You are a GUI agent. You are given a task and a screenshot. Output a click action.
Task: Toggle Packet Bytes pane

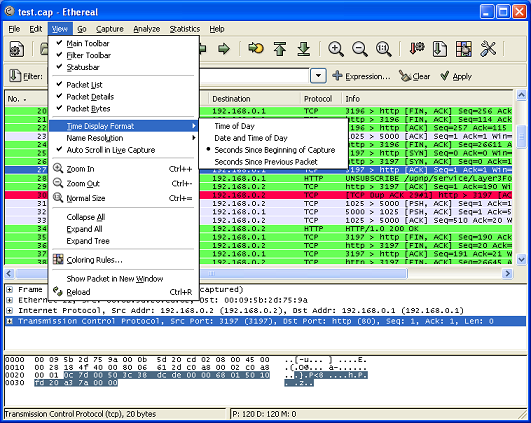point(123,108)
